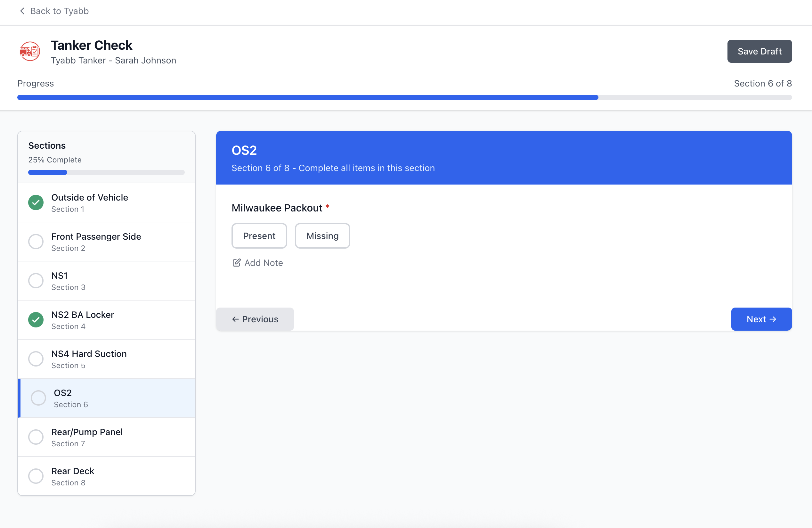Viewport: 812px width, 528px height.
Task: Click the Sections 25% Complete progress bar
Action: 106,173
